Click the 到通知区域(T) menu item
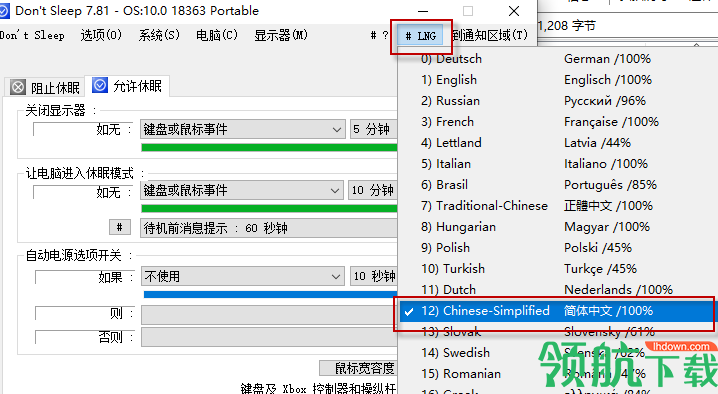The image size is (718, 394). [x=490, y=35]
